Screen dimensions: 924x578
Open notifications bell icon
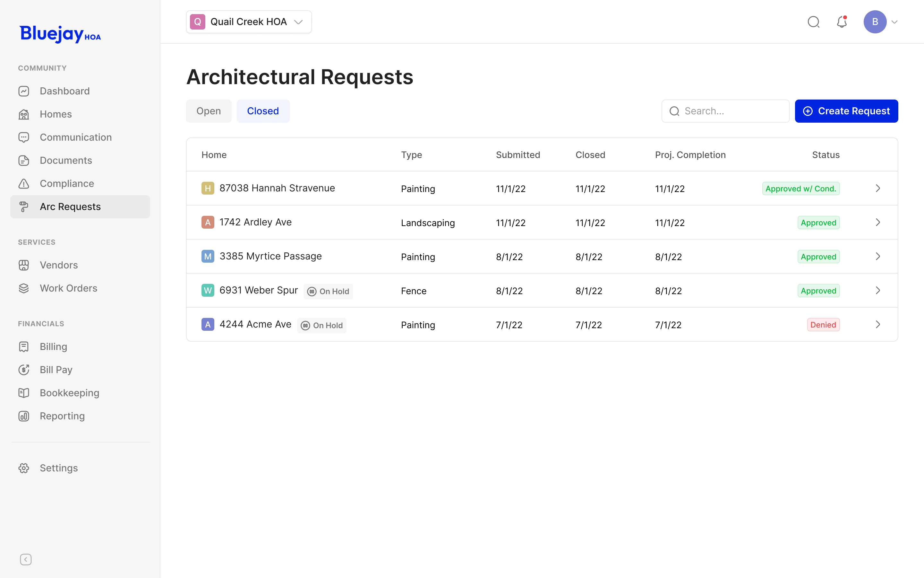pyautogui.click(x=842, y=22)
